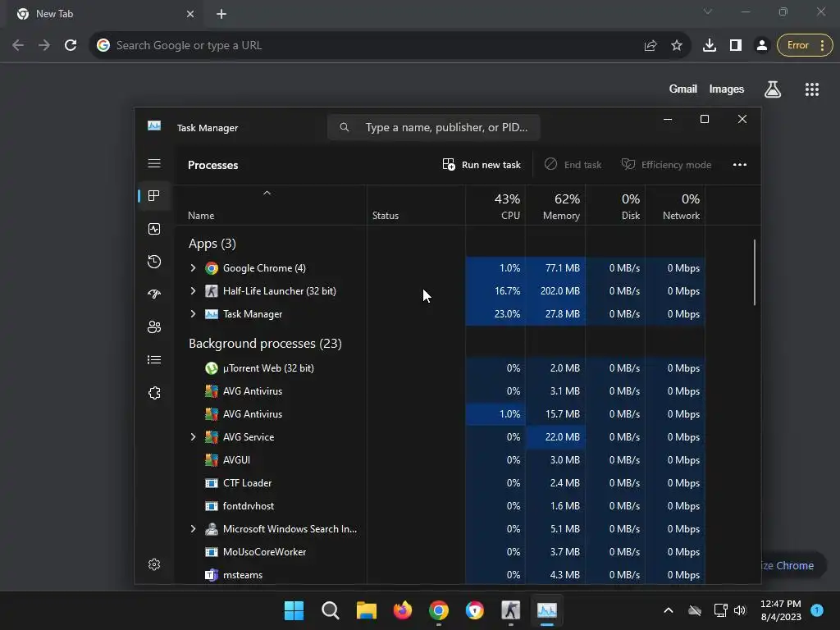
Task: Open Task Manager settings gear
Action: [x=154, y=564]
